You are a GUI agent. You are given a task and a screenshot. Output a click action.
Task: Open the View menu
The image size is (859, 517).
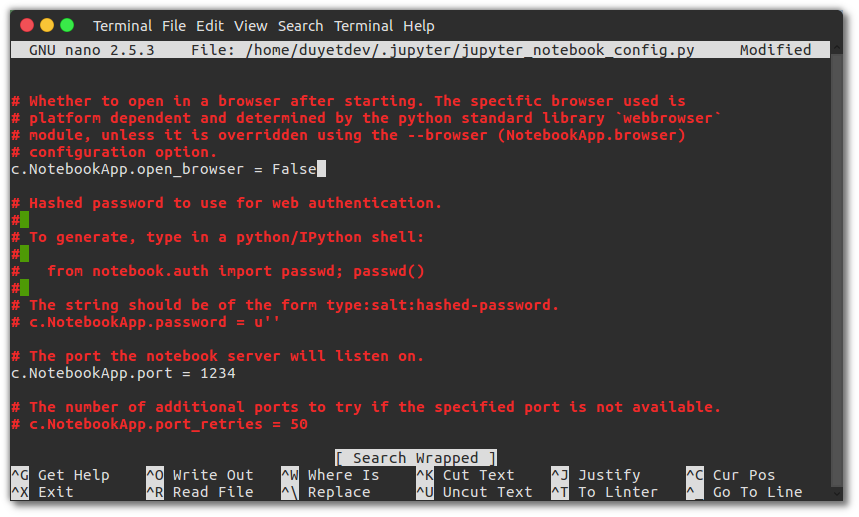[250, 26]
